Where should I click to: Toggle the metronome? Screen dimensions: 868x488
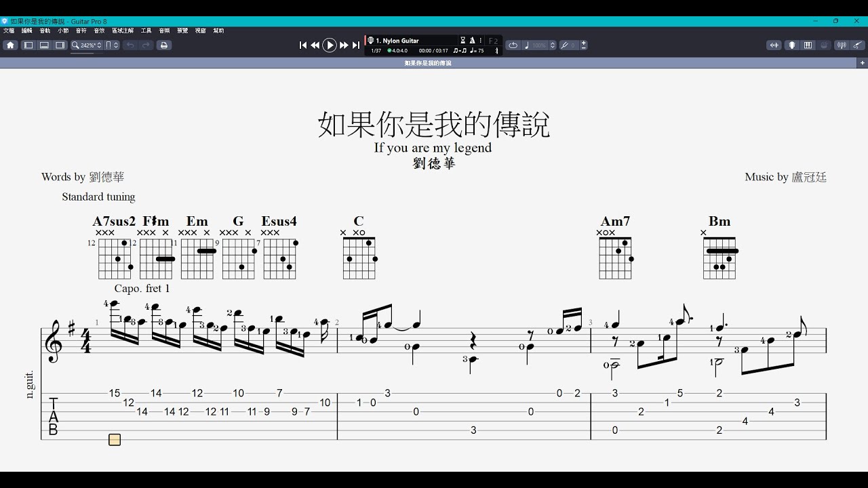pyautogui.click(x=472, y=41)
